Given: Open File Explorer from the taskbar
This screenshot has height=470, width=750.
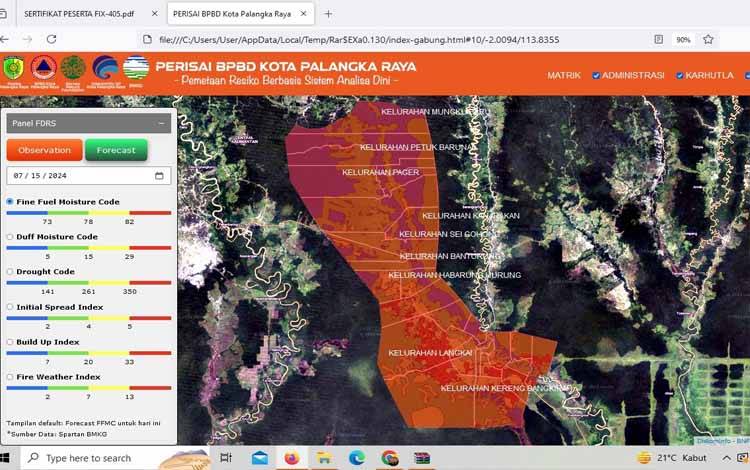Looking at the screenshot, I should point(324,458).
